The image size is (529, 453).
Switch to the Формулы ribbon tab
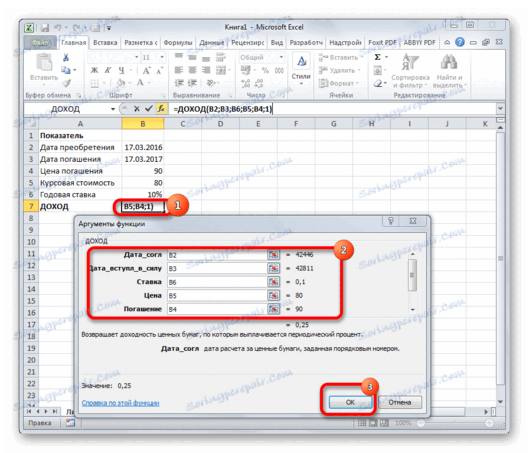tap(178, 43)
